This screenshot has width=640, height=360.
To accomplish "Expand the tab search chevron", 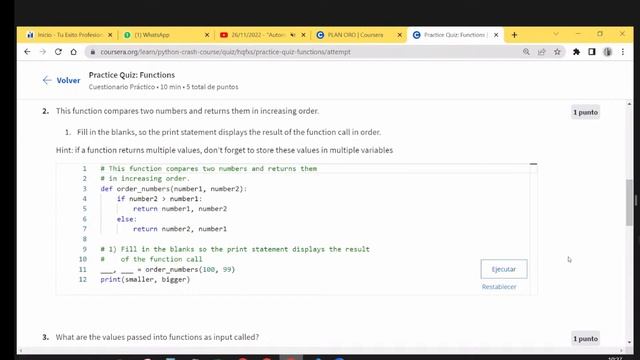I will pos(556,34).
